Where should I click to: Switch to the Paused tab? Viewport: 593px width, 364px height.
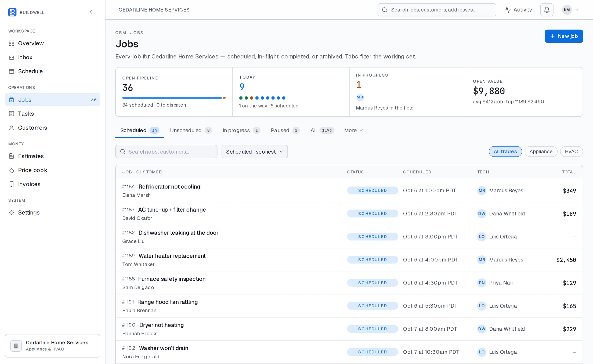285,130
